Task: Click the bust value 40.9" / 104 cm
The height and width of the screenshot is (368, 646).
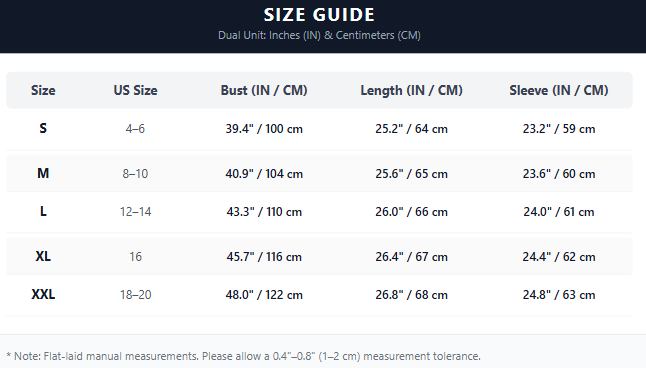Action: click(x=264, y=174)
